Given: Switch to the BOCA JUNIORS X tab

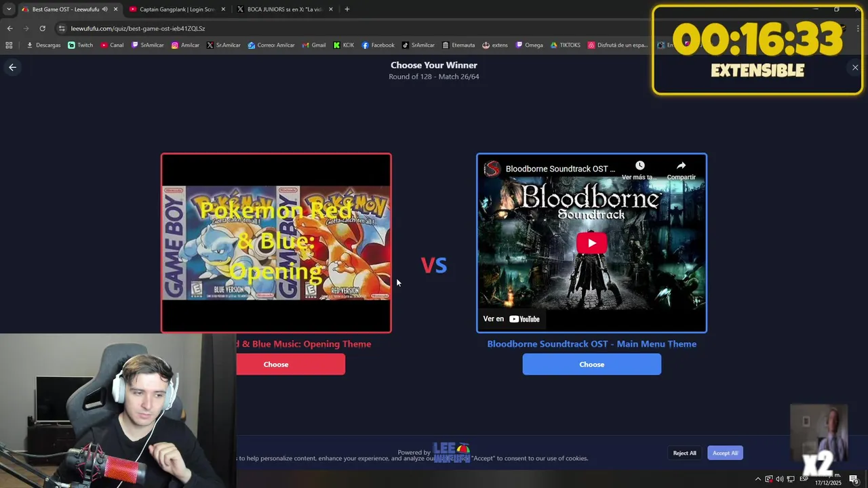Looking at the screenshot, I should pos(285,9).
